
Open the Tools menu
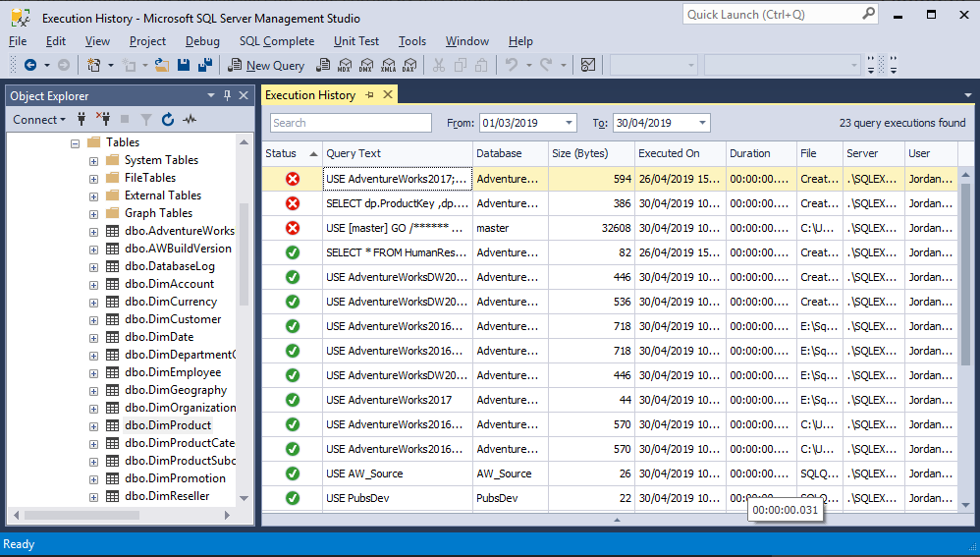pos(412,41)
